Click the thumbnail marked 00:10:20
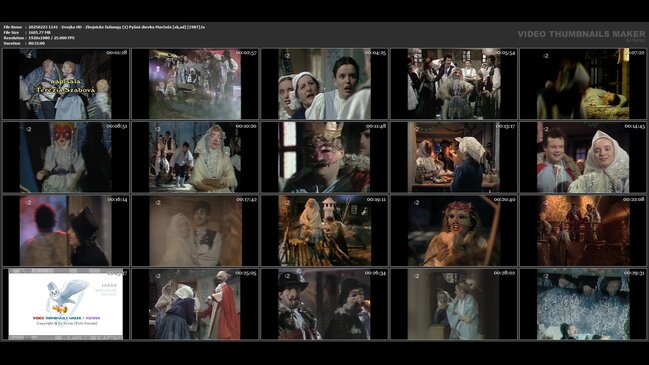649x365 pixels. [x=195, y=157]
